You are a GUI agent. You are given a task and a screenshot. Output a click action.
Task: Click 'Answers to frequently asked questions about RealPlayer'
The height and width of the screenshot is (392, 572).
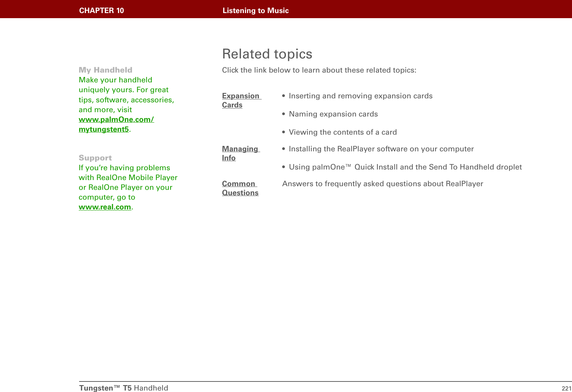(383, 184)
